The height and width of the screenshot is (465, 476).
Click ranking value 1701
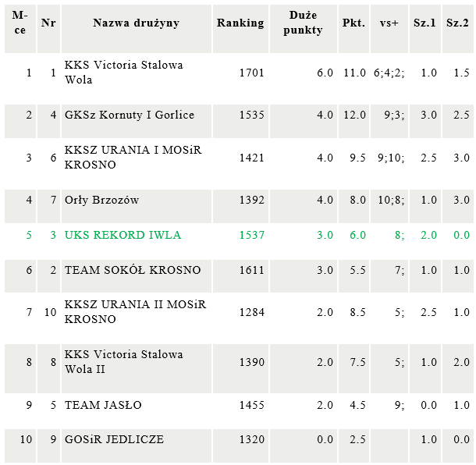point(252,73)
